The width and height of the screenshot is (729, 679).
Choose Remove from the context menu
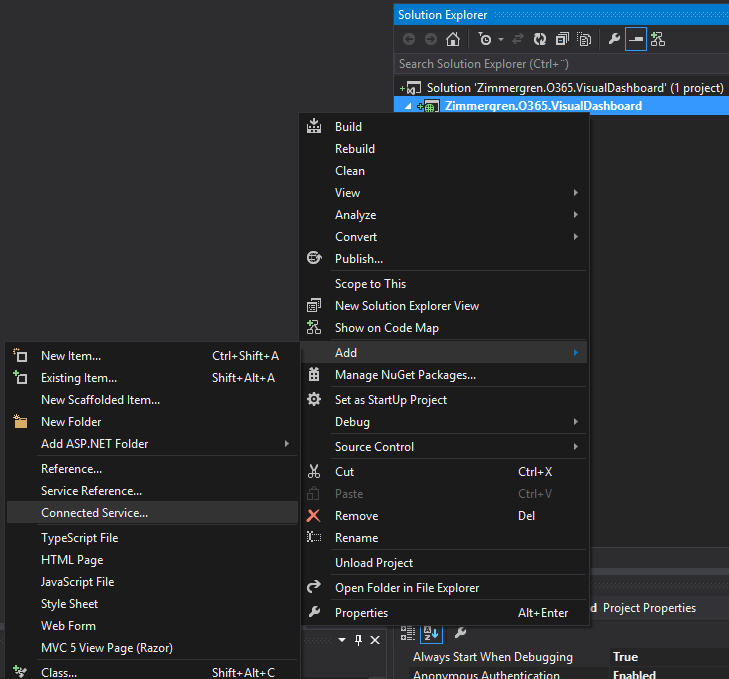444,516
